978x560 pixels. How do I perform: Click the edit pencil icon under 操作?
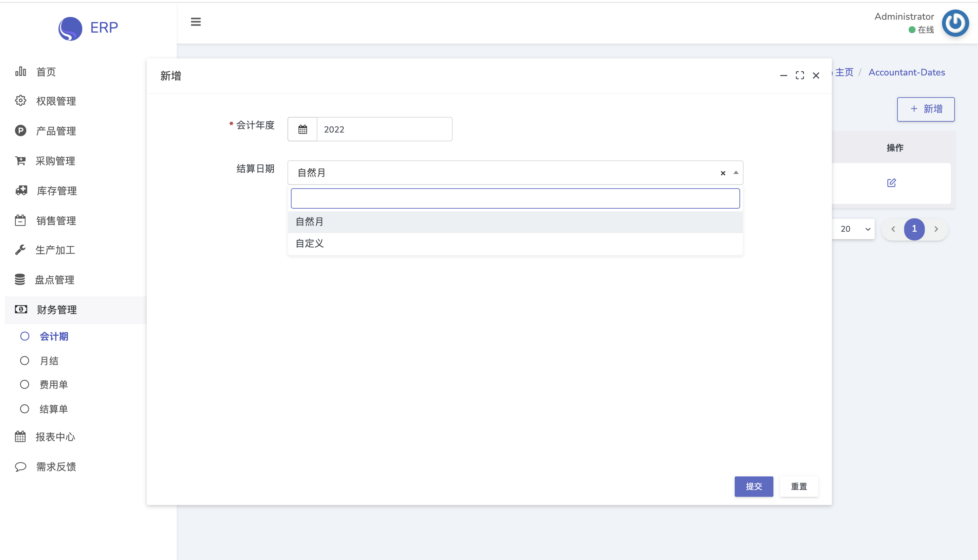point(891,183)
